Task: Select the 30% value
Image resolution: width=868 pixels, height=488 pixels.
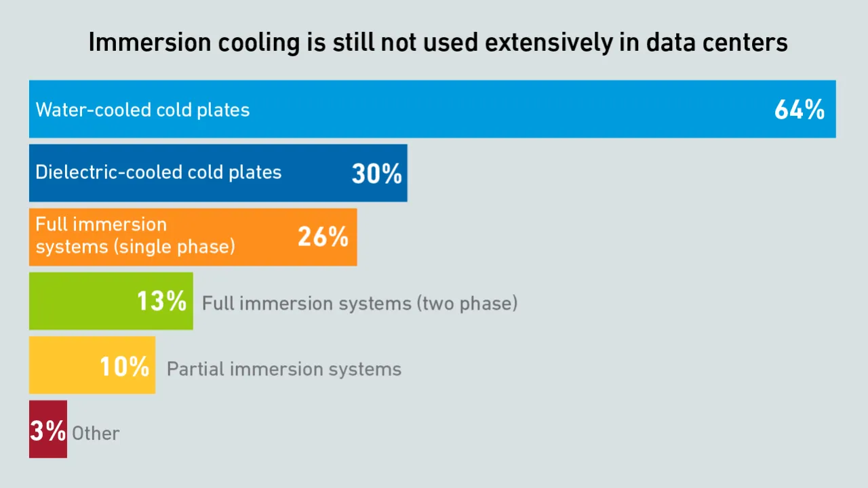Action: click(376, 174)
